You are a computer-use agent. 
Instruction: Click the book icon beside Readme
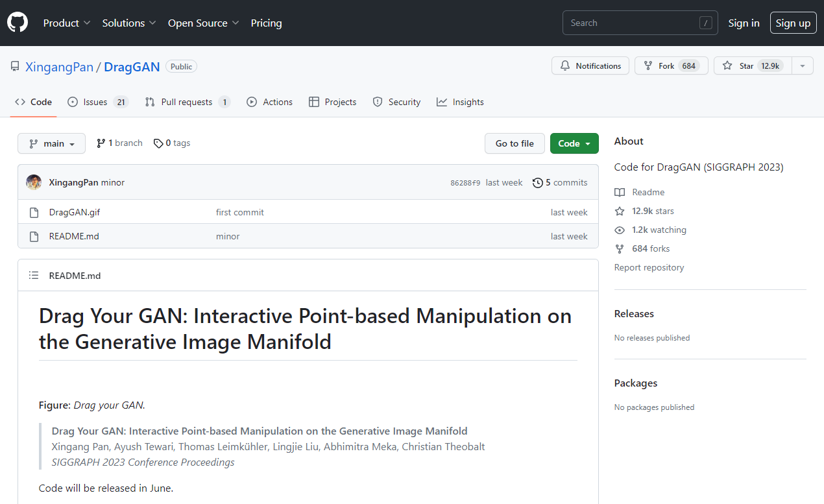tap(620, 192)
